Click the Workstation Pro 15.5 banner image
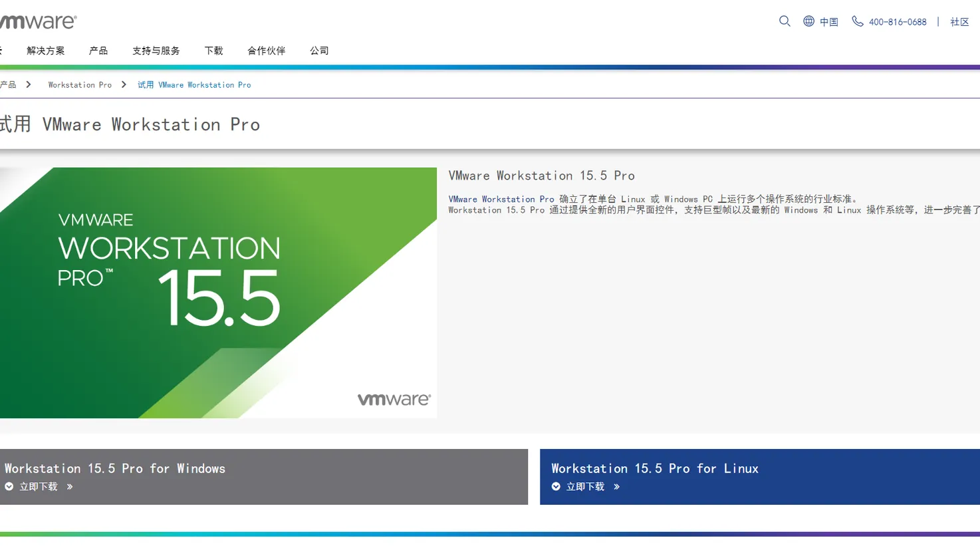The image size is (980, 560). pyautogui.click(x=218, y=293)
